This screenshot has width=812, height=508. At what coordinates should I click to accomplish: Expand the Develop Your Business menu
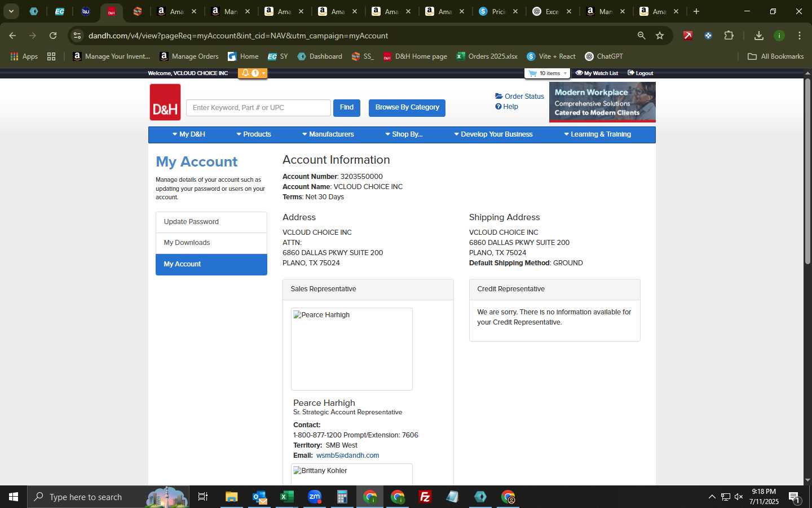[493, 134]
